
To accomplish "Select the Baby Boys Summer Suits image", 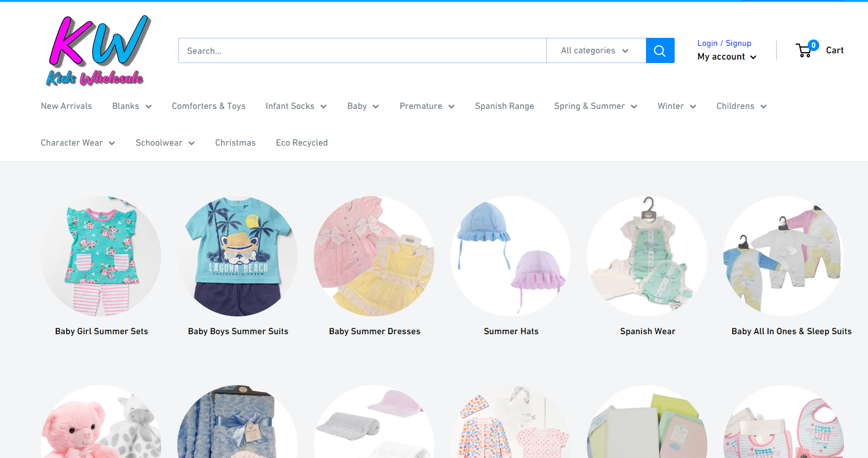I will point(238,256).
